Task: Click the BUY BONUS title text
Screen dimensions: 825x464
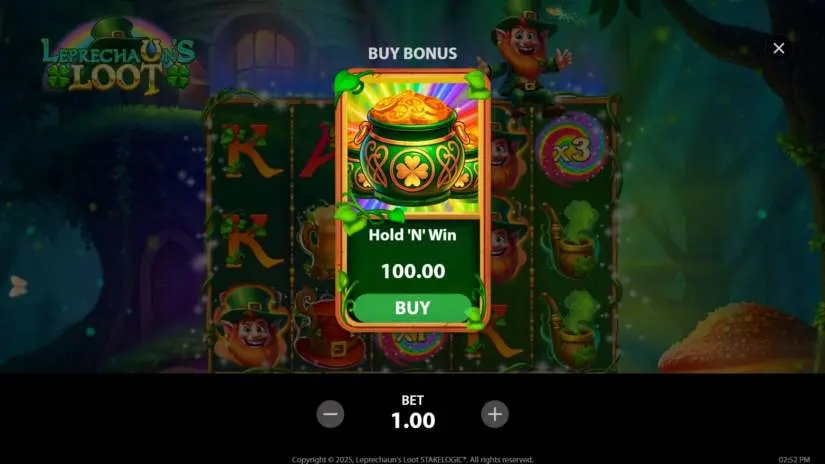Action: (x=412, y=54)
